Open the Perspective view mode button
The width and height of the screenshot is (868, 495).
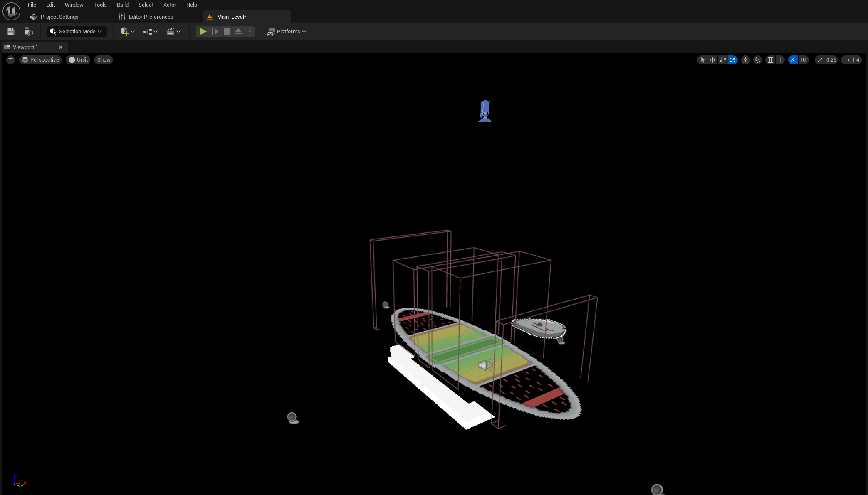tap(40, 60)
